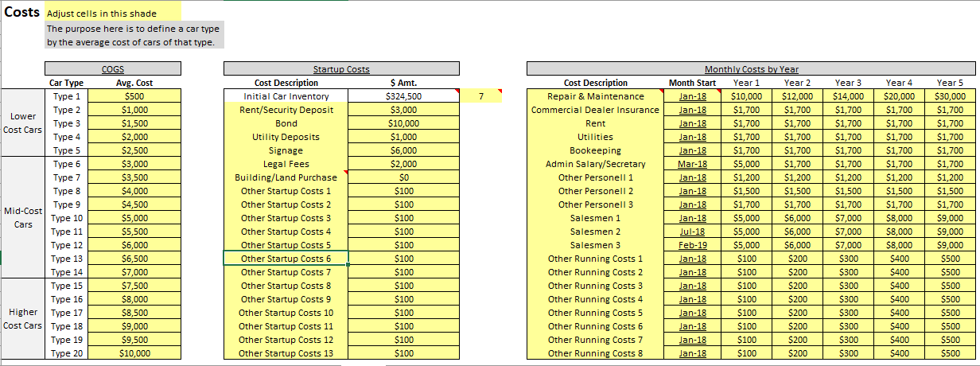Image resolution: width=980 pixels, height=366 pixels.
Task: Click the Type 20 average cost cell
Action: pyautogui.click(x=134, y=353)
